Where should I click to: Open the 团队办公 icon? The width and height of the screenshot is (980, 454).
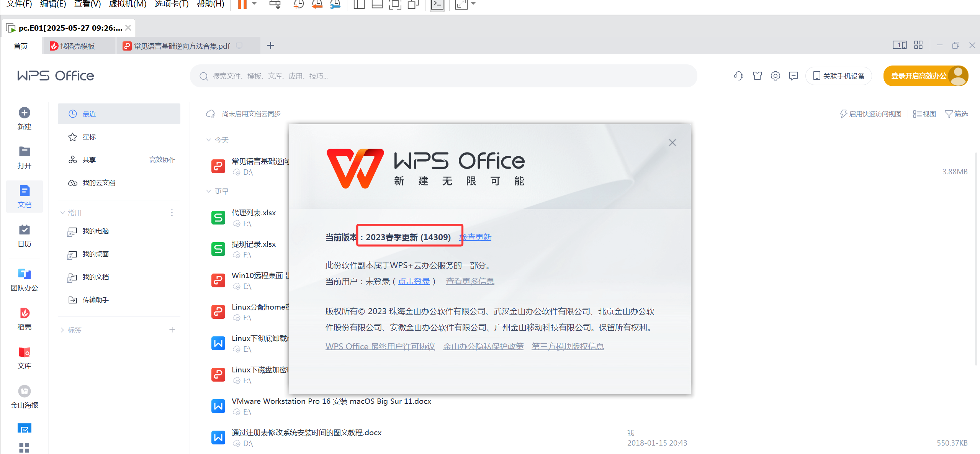click(x=25, y=274)
